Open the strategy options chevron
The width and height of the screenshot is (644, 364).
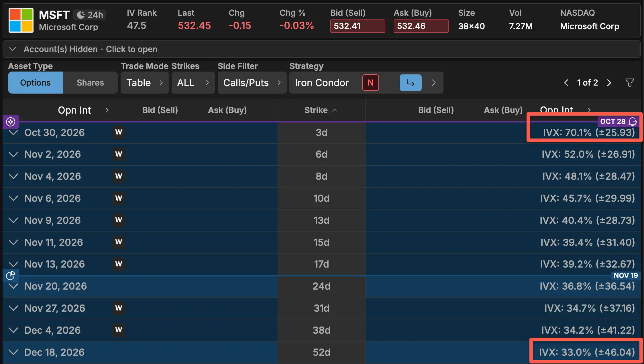pos(433,83)
